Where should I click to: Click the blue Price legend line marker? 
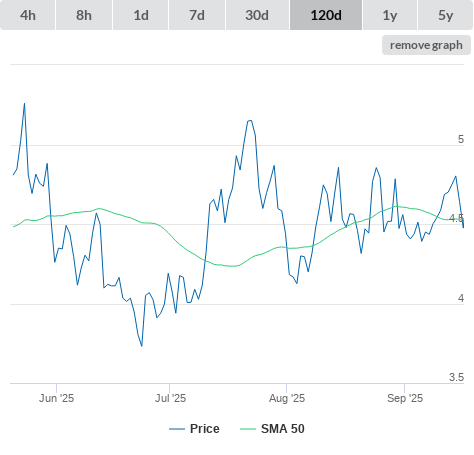(177, 429)
